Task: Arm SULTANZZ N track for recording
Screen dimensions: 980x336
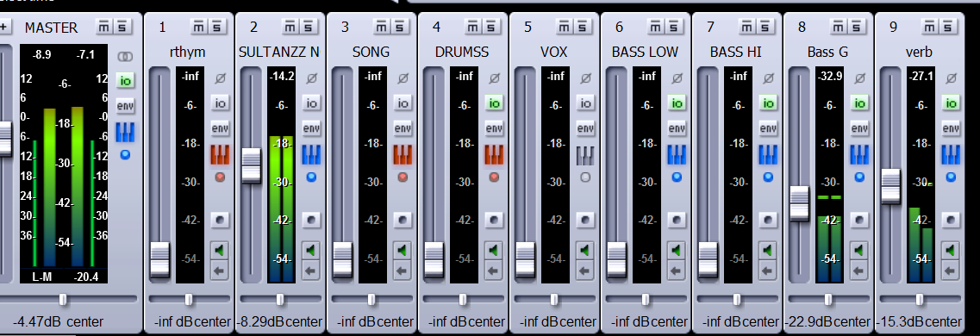Action: click(311, 220)
